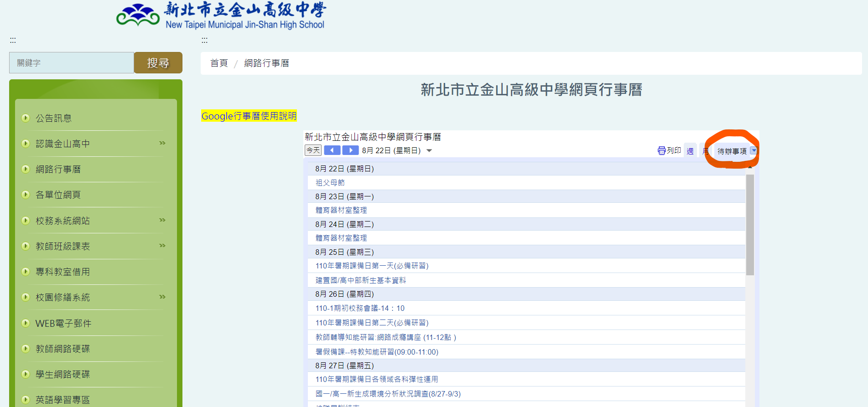The height and width of the screenshot is (407, 868).
Task: Click bullet icon beside 網路行事曆
Action: pyautogui.click(x=26, y=169)
